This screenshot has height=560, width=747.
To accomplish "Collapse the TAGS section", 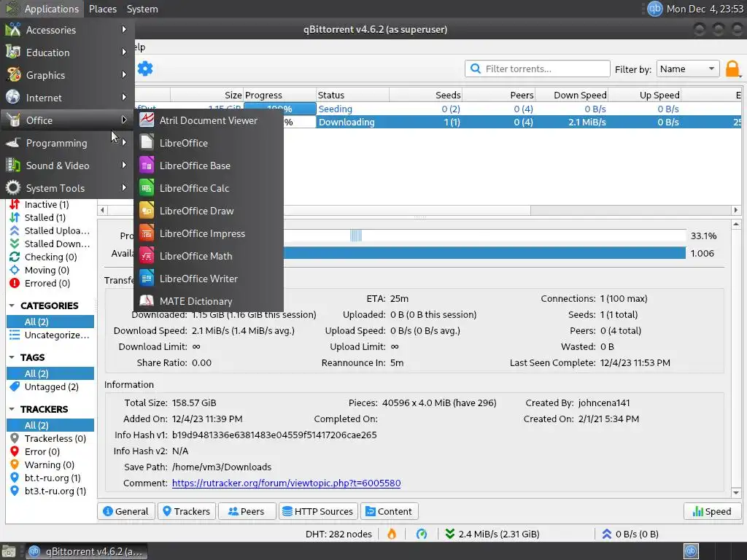I will click(x=12, y=357).
